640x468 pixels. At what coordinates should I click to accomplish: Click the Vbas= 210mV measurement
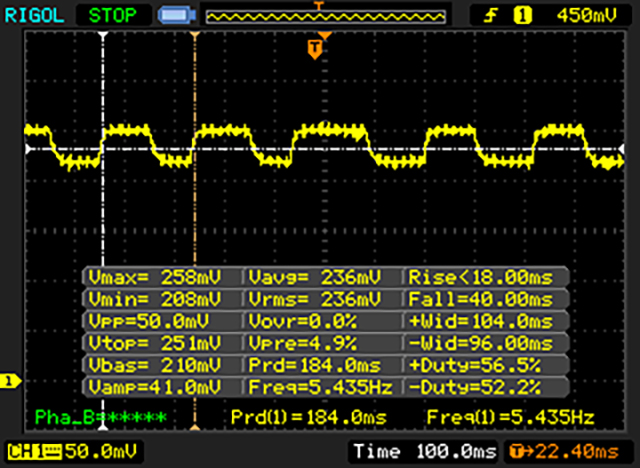(x=155, y=365)
